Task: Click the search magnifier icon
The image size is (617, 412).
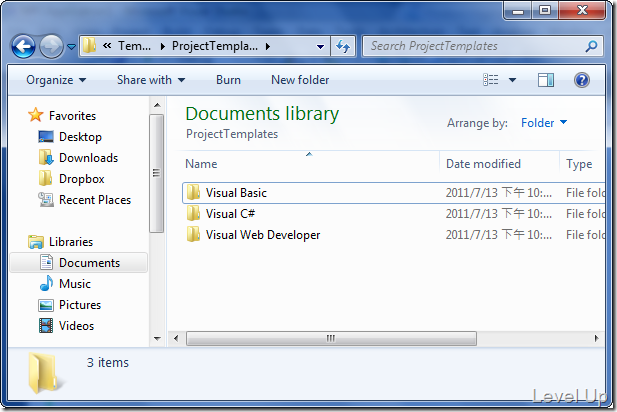Action: coord(591,46)
